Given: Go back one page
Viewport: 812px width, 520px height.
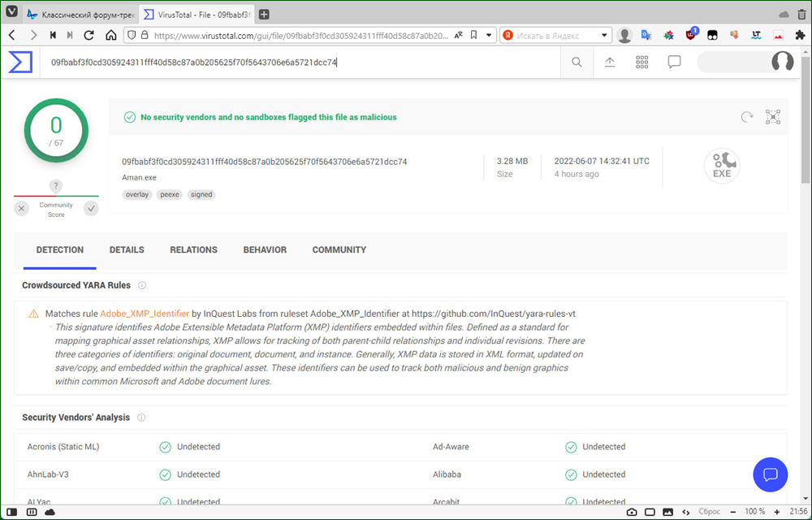Looking at the screenshot, I should [x=12, y=35].
